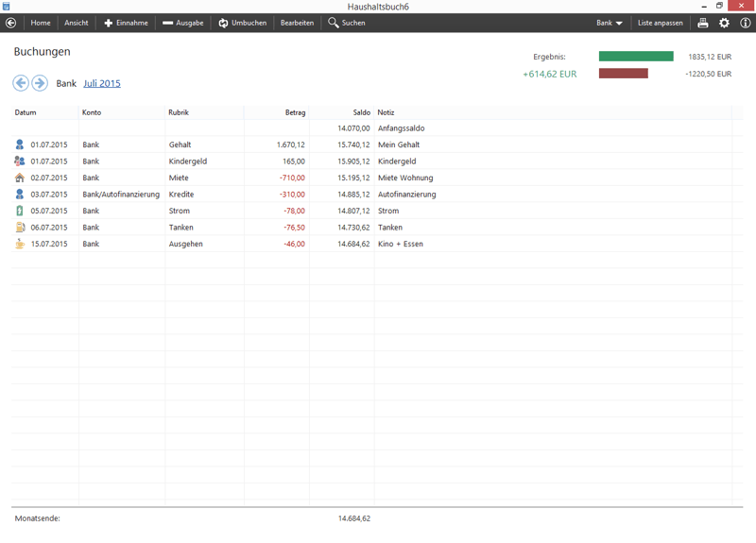Open the Juli 2015 month selector
The width and height of the screenshot is (756, 543).
click(x=102, y=83)
